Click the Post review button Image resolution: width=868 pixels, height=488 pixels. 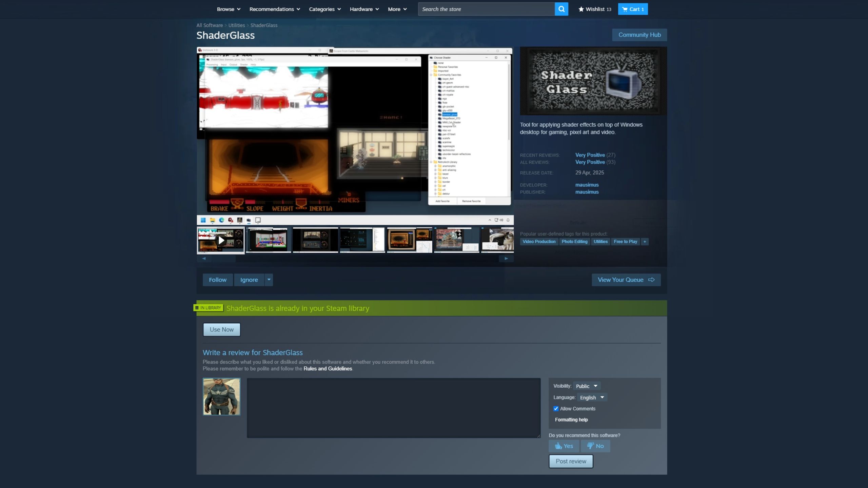pyautogui.click(x=571, y=461)
